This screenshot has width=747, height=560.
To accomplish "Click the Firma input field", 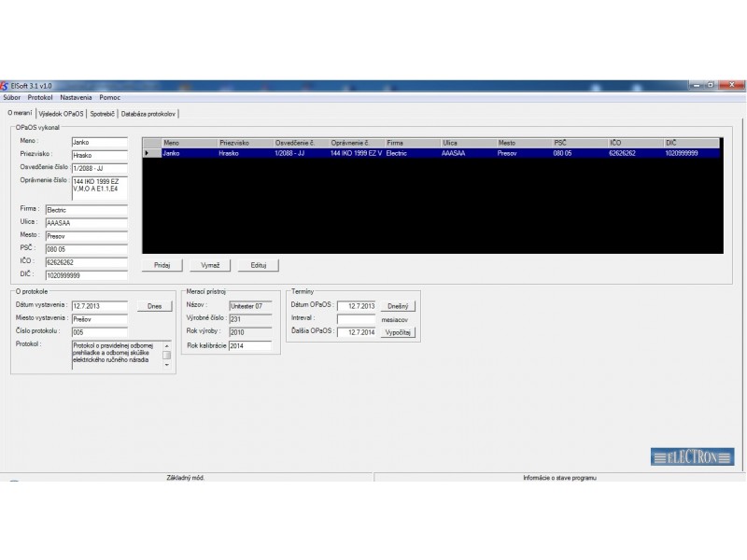I will (x=86, y=210).
